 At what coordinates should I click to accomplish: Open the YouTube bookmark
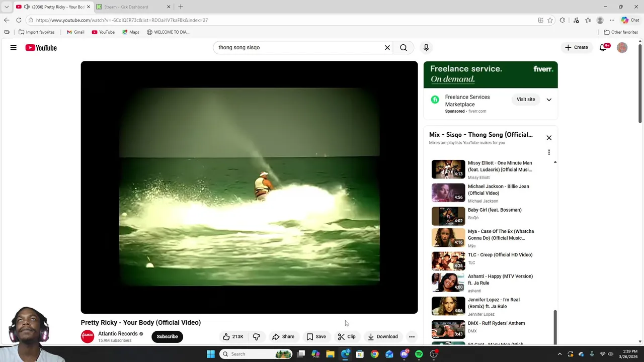(103, 32)
